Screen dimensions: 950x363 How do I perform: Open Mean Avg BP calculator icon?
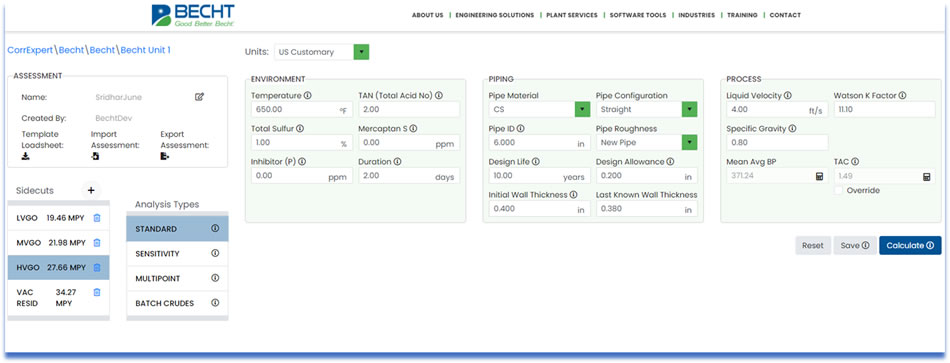click(819, 176)
